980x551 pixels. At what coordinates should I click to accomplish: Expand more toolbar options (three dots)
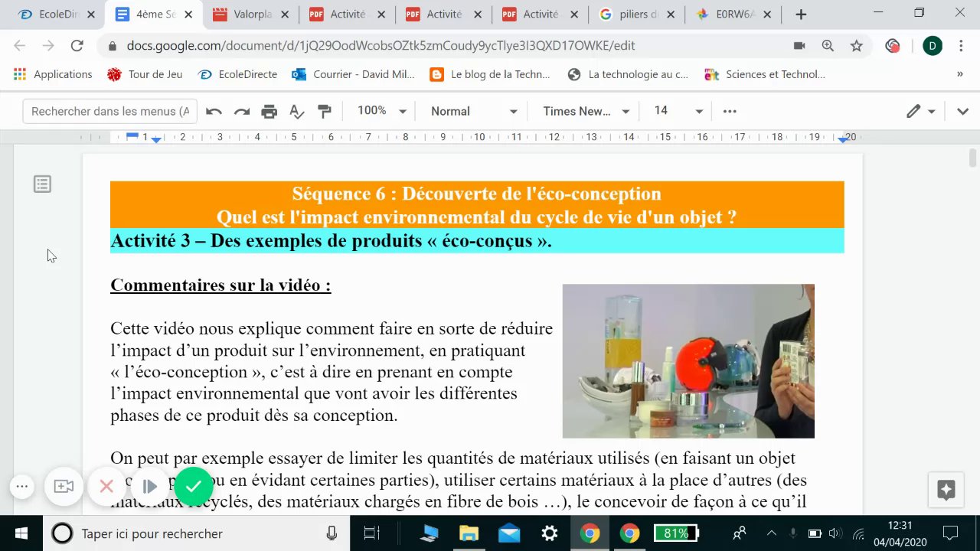[730, 112]
